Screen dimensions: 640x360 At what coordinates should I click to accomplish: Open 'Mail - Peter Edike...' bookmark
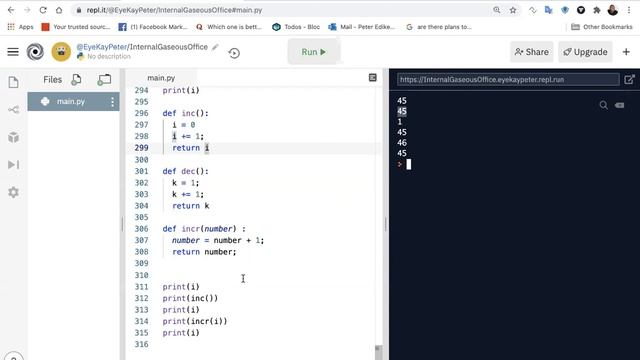(x=362, y=27)
